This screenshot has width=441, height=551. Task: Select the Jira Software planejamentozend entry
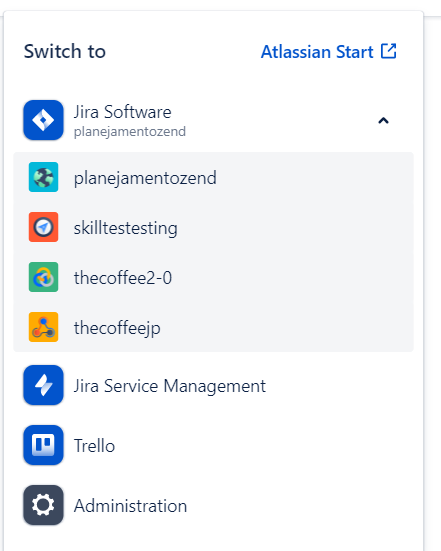(213, 120)
